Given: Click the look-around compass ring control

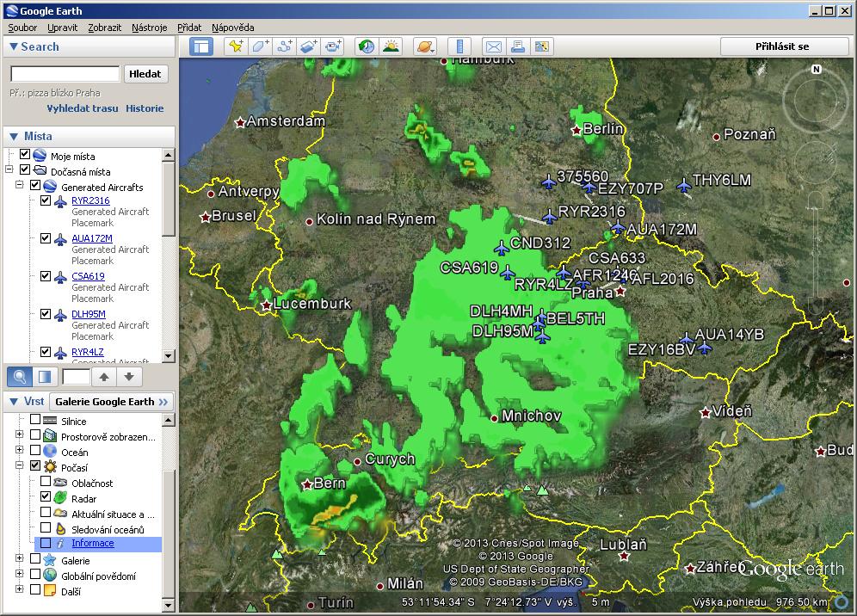Looking at the screenshot, I should (816, 100).
